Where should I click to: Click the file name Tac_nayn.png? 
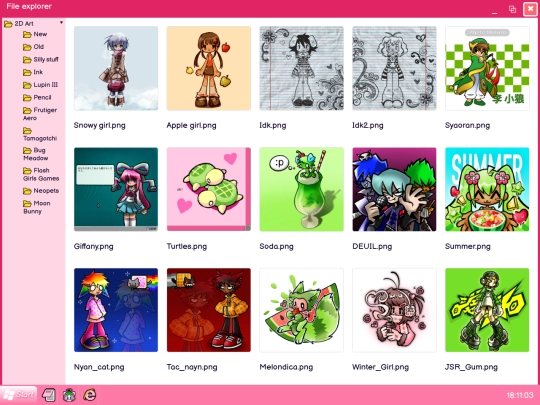(192, 367)
